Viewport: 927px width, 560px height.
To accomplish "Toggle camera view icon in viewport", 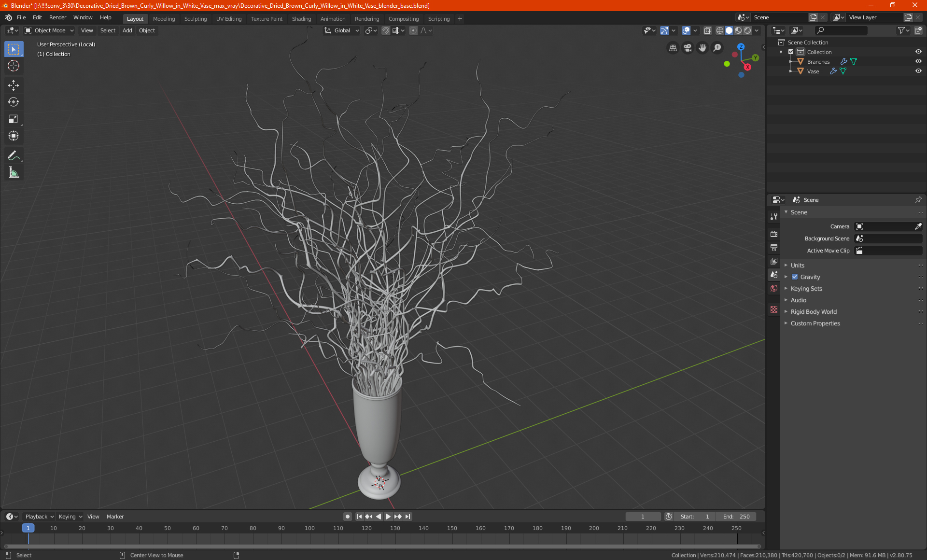I will click(688, 48).
